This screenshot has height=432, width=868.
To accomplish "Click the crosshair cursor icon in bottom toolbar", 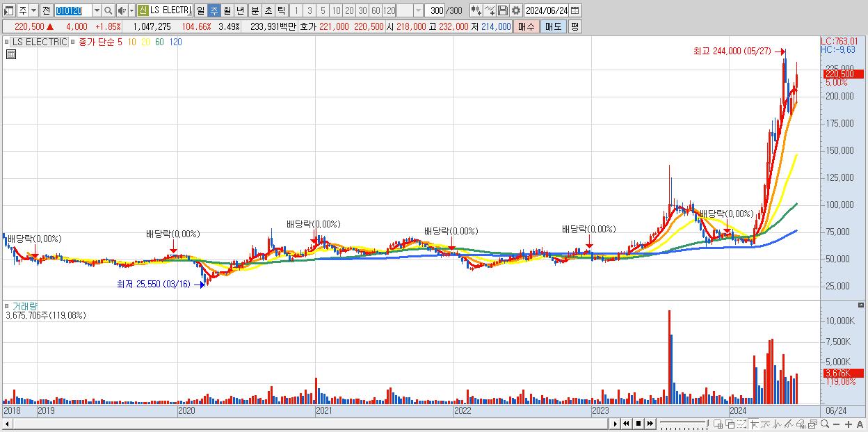I will [x=754, y=424].
